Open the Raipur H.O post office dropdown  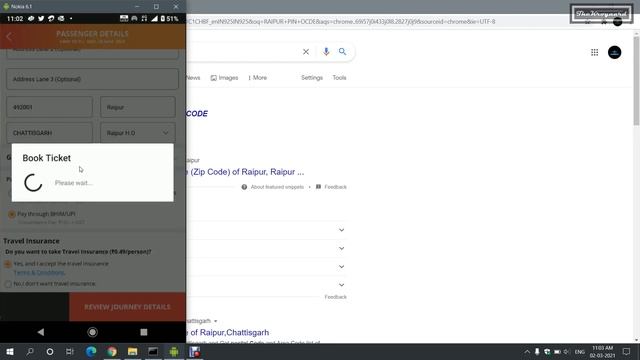point(138,133)
